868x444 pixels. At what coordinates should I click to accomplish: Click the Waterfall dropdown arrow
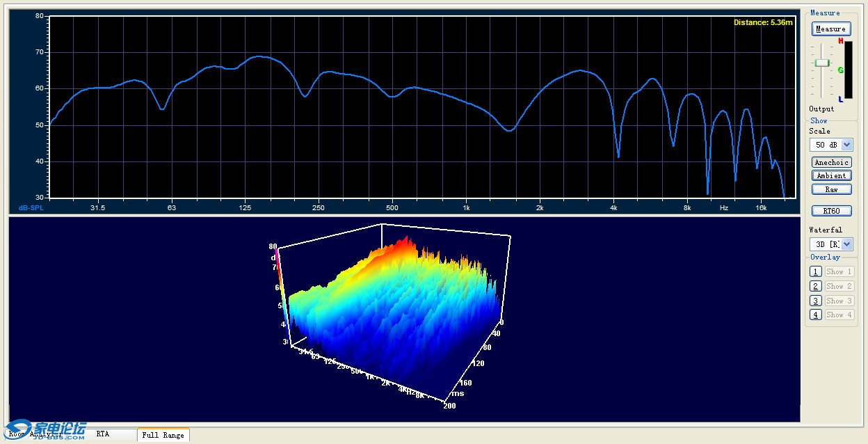pyautogui.click(x=846, y=244)
